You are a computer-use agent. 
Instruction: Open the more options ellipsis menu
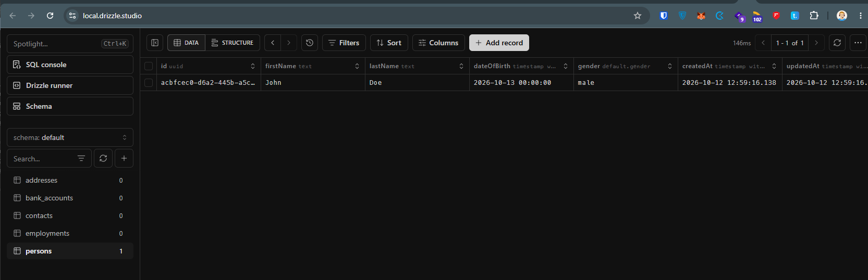(x=858, y=43)
